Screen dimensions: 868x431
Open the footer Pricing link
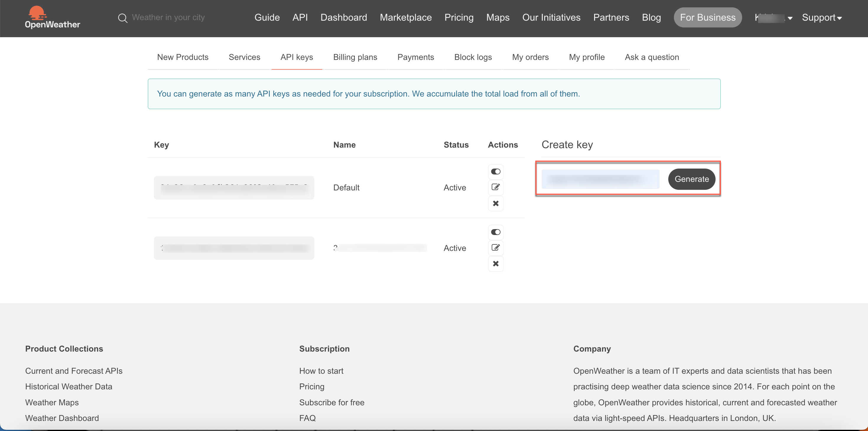click(x=312, y=386)
